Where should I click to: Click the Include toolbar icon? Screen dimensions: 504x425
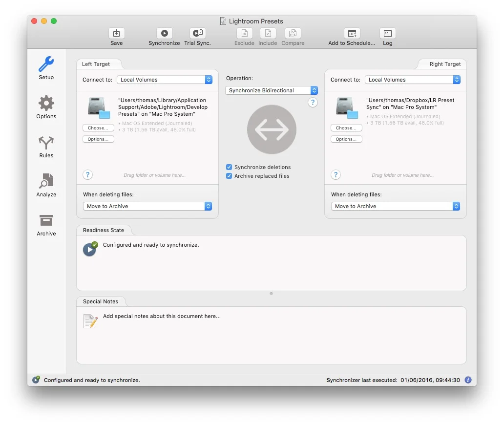(x=268, y=33)
